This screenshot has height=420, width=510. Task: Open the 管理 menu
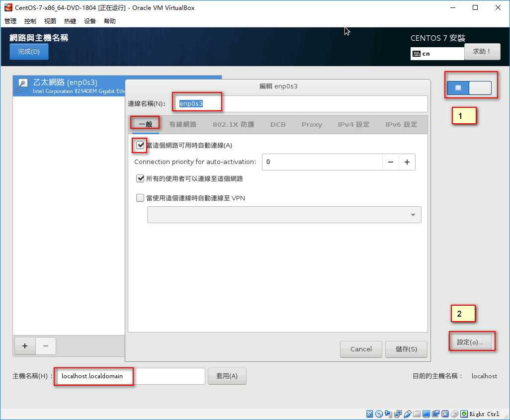[10, 21]
